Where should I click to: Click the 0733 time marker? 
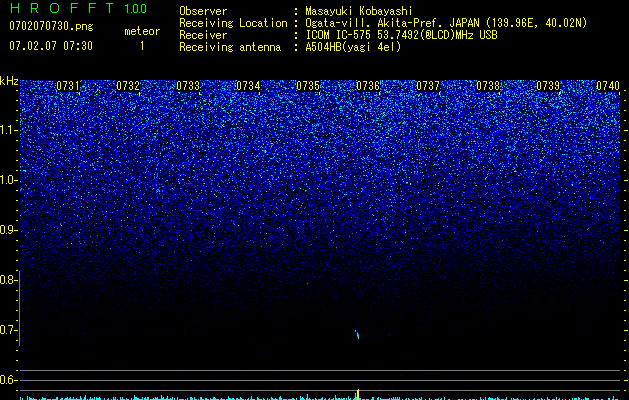point(188,86)
